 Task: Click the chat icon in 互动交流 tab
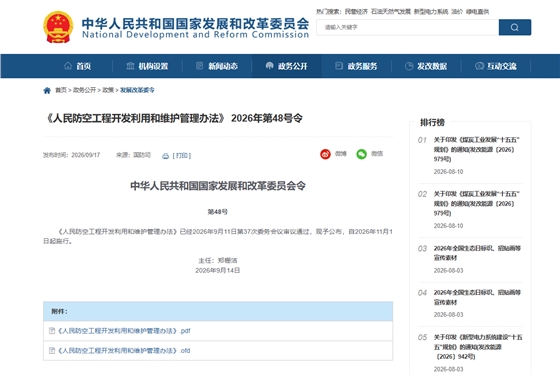click(479, 66)
